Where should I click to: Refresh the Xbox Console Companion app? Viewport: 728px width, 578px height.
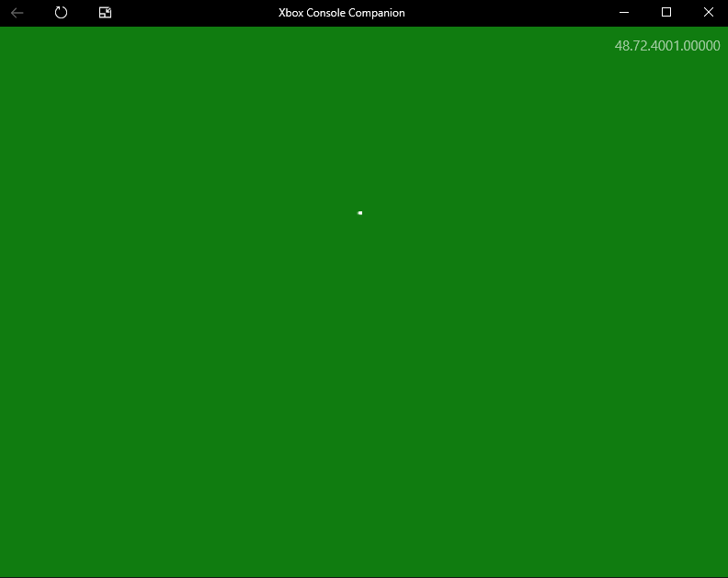point(61,13)
